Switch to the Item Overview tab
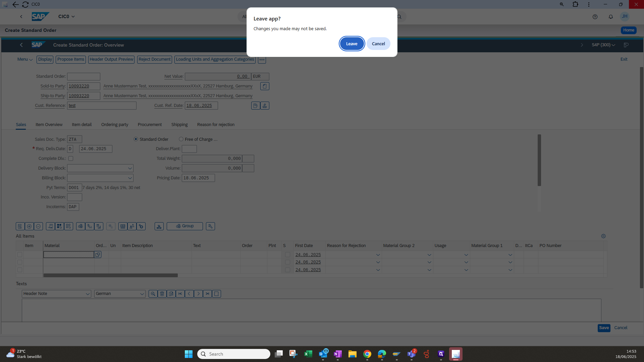The image size is (644, 362). 49,125
